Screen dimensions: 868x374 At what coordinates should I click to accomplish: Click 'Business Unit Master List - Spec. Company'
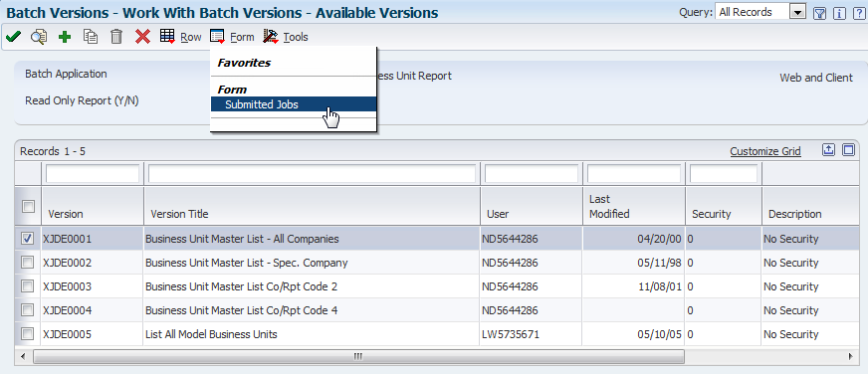(x=246, y=263)
